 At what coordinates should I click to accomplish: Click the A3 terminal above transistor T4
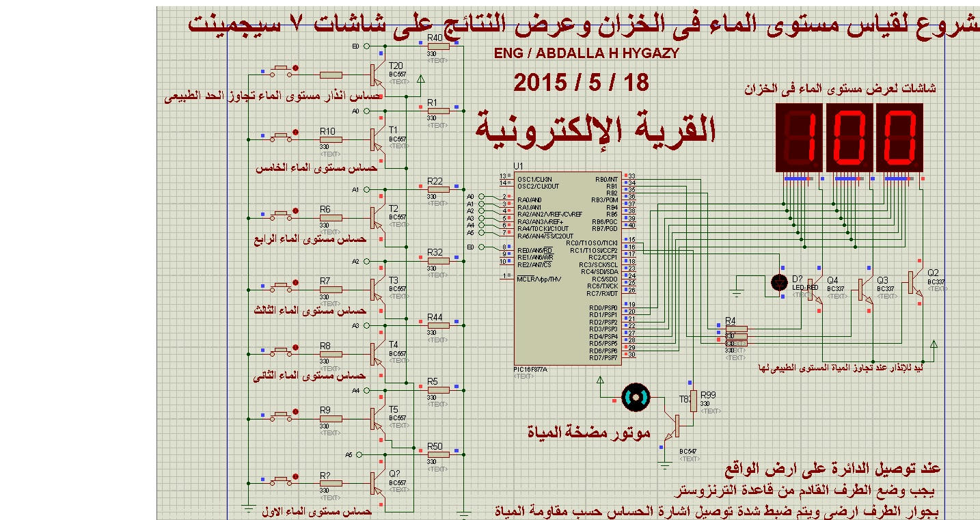pyautogui.click(x=366, y=325)
